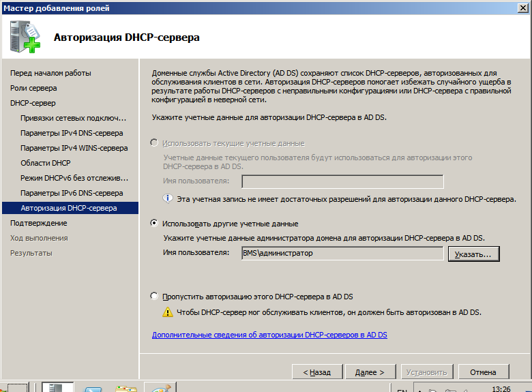The height and width of the screenshot is (392, 532).
Task: Click the 'Отмена' button
Action: point(484,372)
